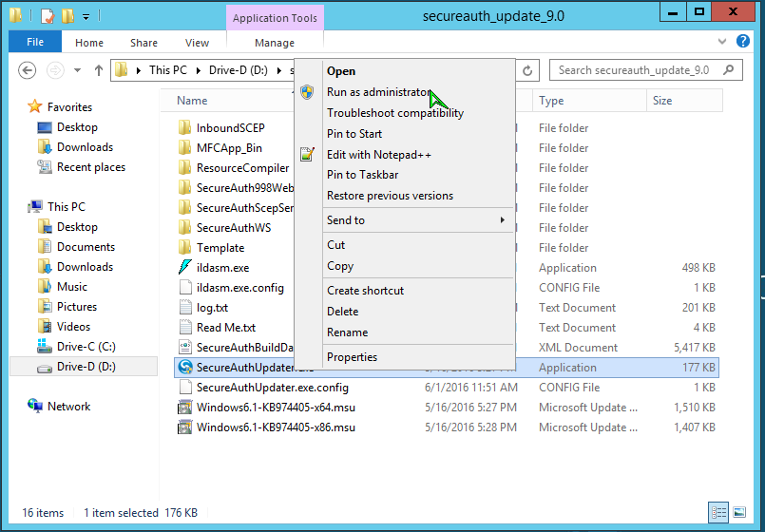Sort by the Type column header
765x532 pixels.
pos(589,101)
